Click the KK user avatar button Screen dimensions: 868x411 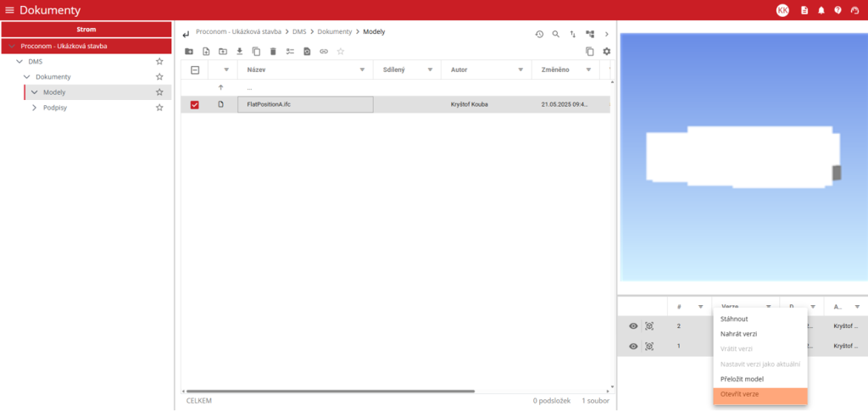point(782,10)
